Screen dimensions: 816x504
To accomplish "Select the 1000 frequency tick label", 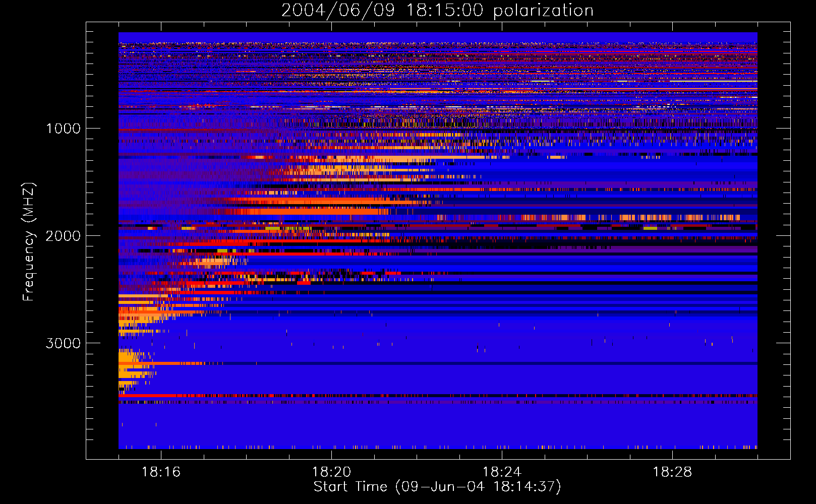I will point(63,129).
